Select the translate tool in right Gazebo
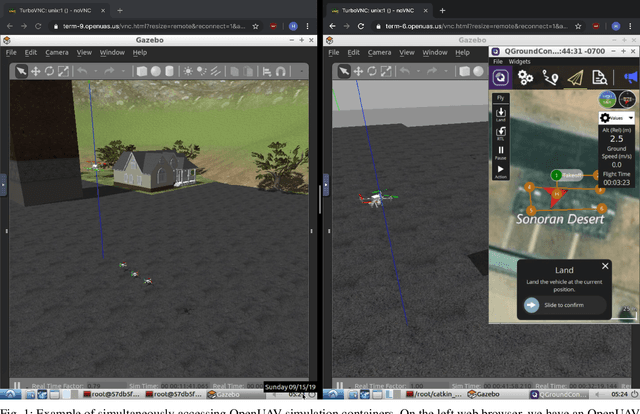This screenshot has width=640, height=414. click(x=358, y=71)
